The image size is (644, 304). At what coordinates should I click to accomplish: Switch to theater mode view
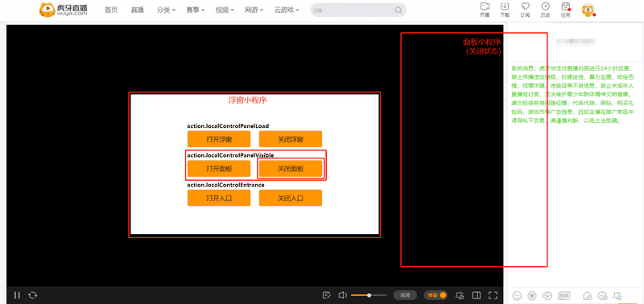[x=477, y=295]
